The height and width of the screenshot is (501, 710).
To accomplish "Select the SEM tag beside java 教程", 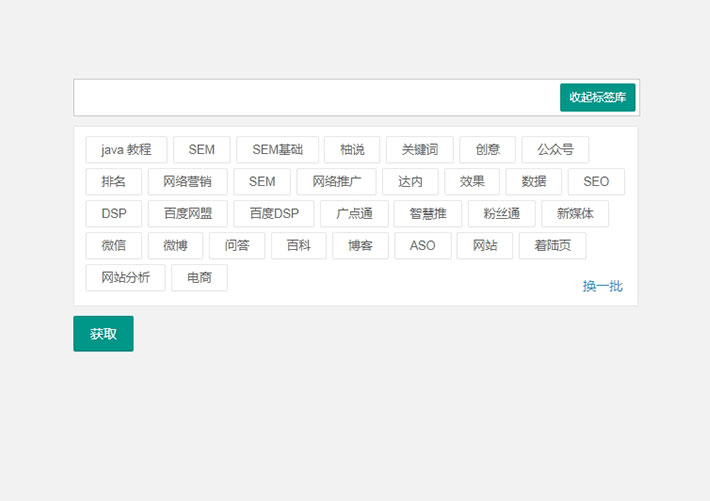I will (201, 149).
